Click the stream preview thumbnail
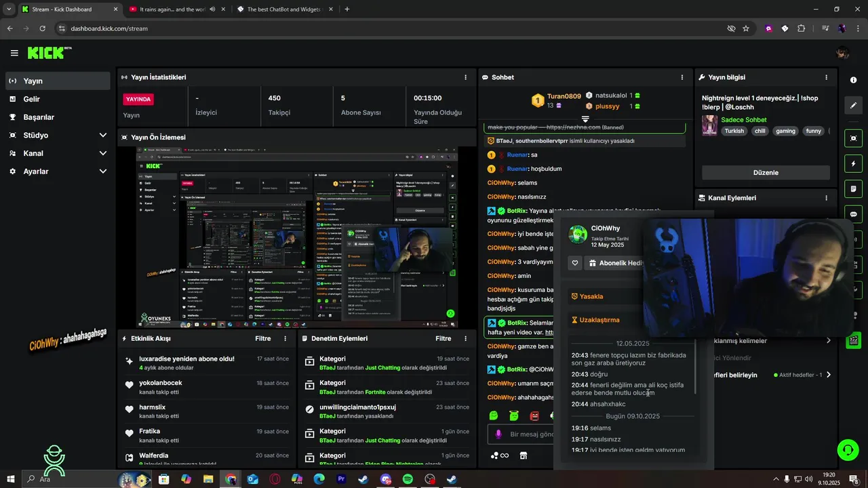 [297, 237]
